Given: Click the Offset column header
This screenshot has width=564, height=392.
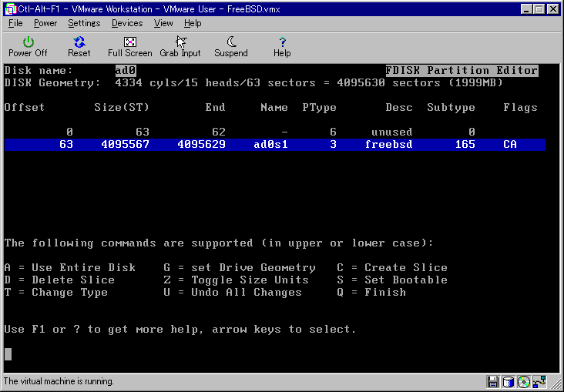Looking at the screenshot, I should [25, 108].
